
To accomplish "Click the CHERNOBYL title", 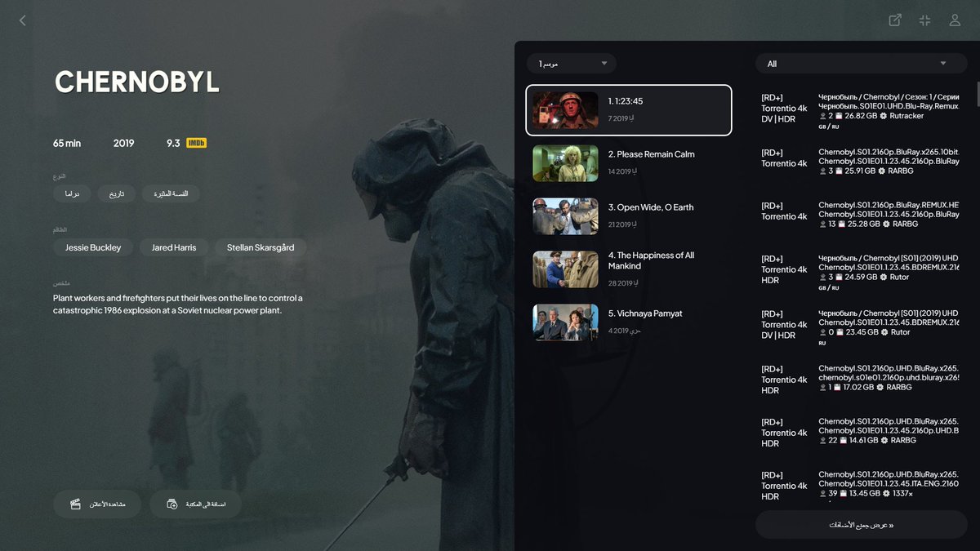I will point(137,82).
